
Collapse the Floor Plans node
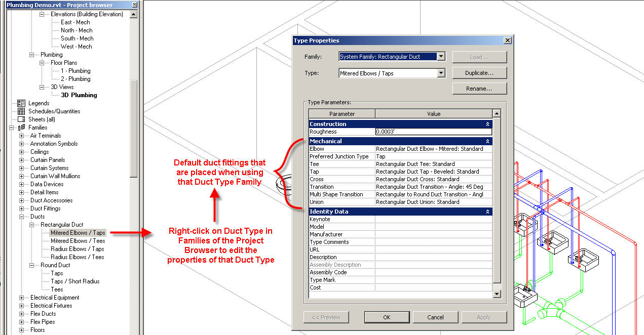(x=42, y=63)
